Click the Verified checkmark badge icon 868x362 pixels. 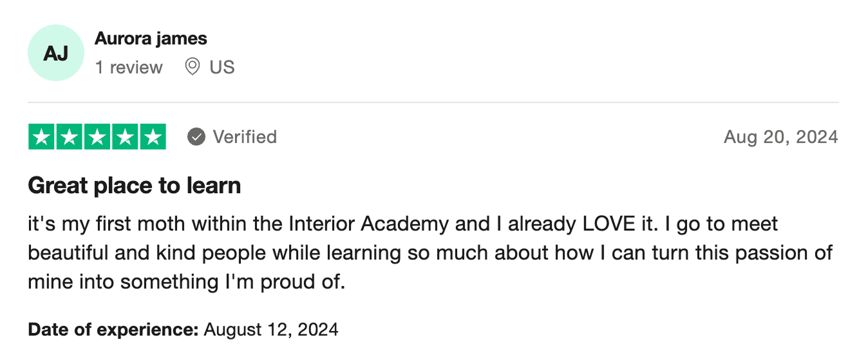click(x=196, y=137)
